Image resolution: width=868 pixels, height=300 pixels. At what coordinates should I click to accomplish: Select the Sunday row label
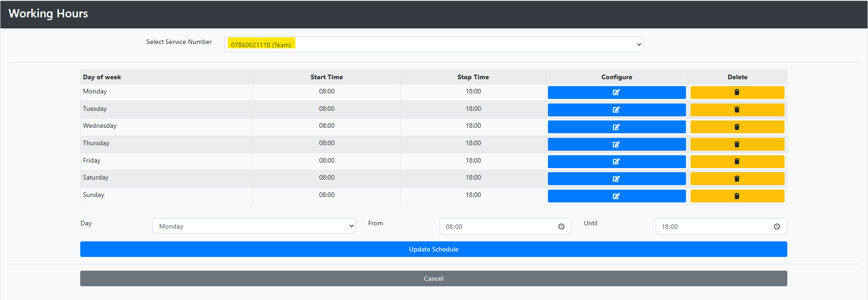pyautogui.click(x=94, y=195)
